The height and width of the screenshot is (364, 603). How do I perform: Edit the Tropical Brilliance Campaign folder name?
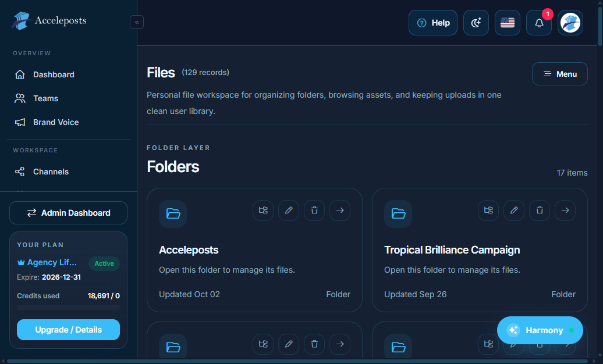pyautogui.click(x=514, y=210)
